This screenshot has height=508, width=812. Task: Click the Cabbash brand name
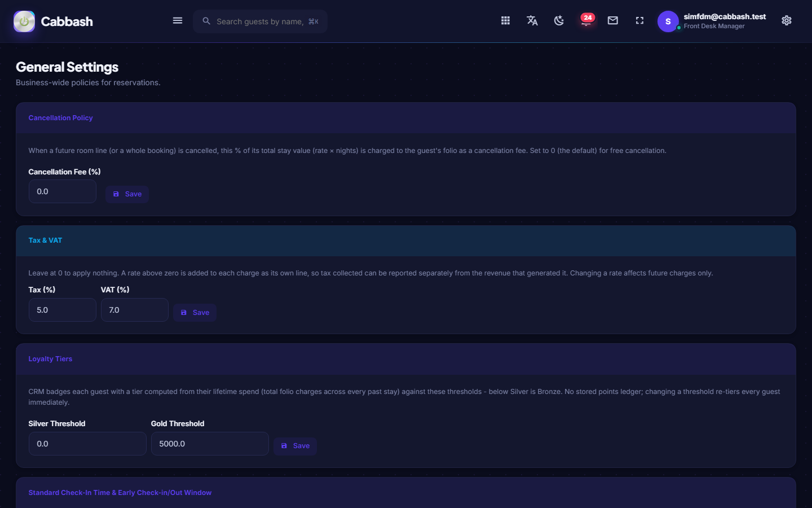[67, 21]
